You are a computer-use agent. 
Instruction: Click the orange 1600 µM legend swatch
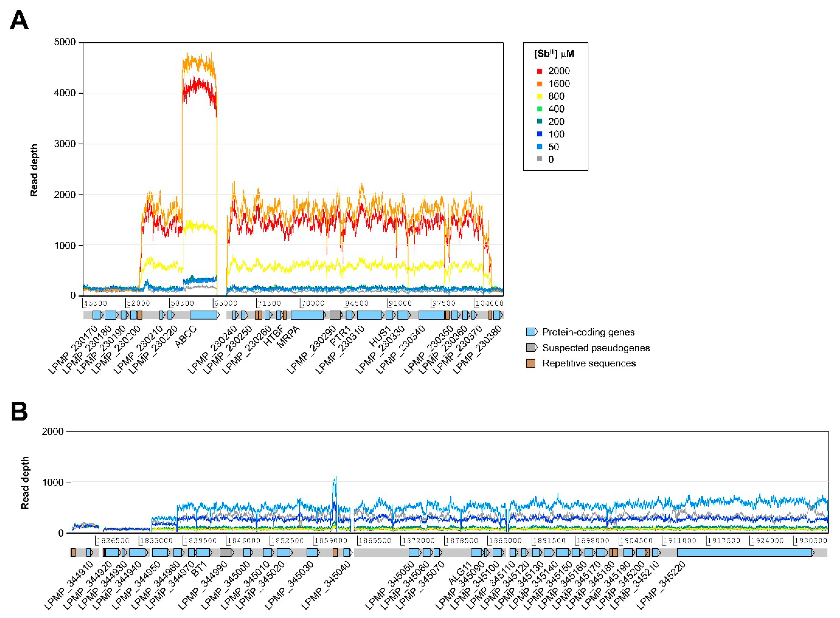540,84
